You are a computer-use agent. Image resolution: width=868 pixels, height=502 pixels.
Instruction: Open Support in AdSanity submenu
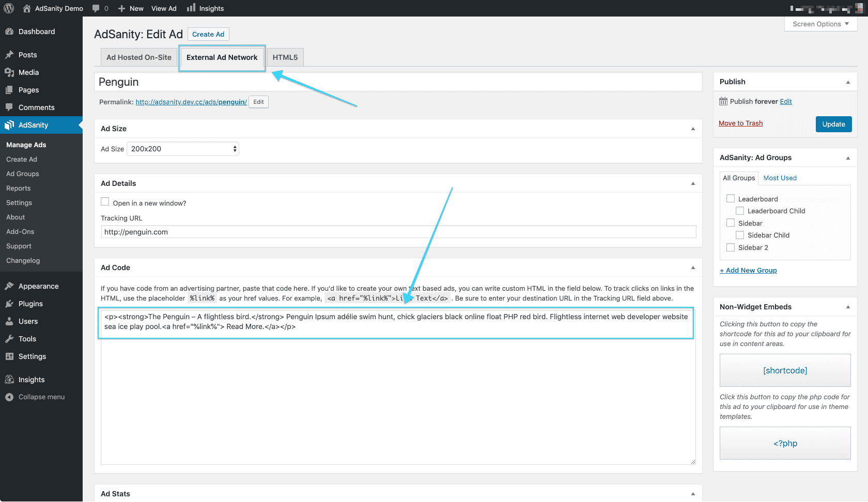19,246
